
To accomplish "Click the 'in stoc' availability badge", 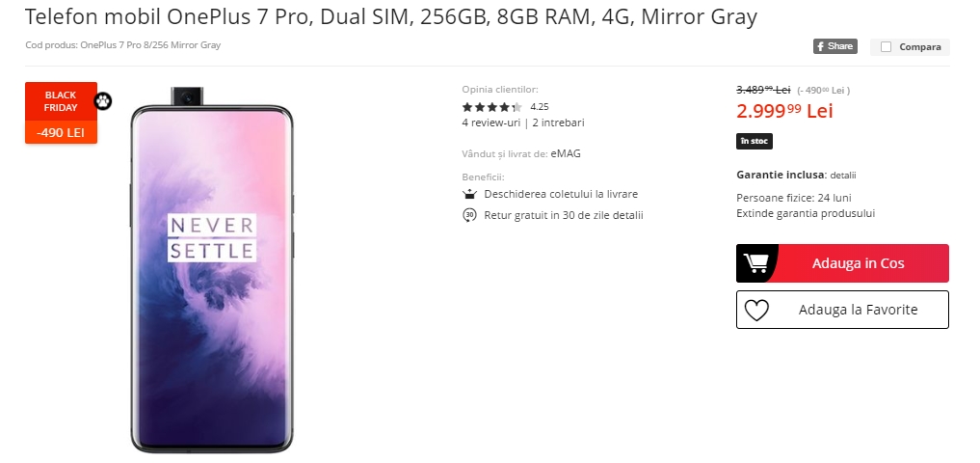I will coord(755,142).
